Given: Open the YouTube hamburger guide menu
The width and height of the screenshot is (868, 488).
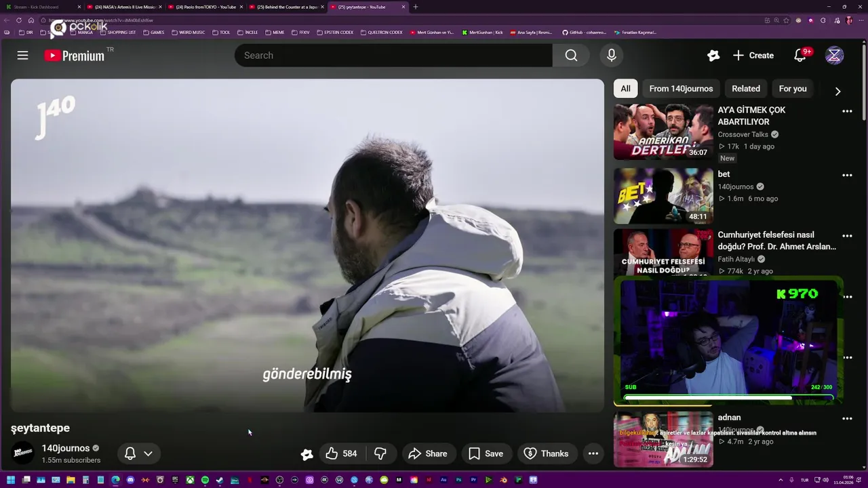Looking at the screenshot, I should 22,56.
